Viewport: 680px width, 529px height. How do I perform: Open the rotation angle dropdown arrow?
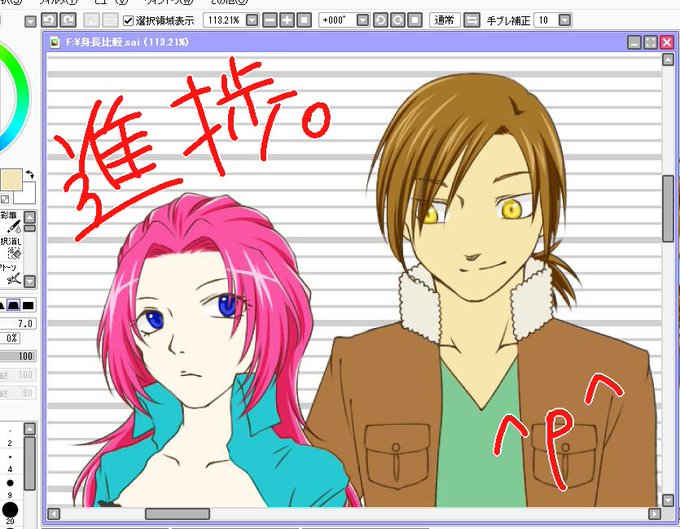[363, 20]
